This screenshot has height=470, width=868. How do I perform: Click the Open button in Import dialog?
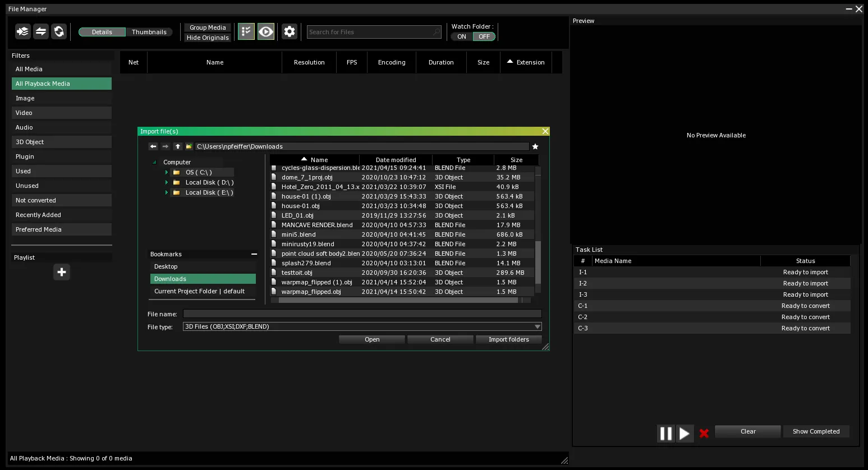point(372,339)
